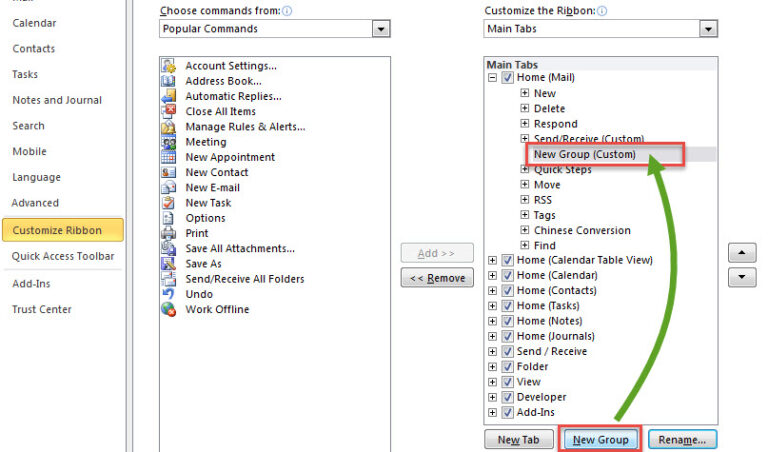The width and height of the screenshot is (768, 452).
Task: Click the New Group button
Action: [x=600, y=440]
